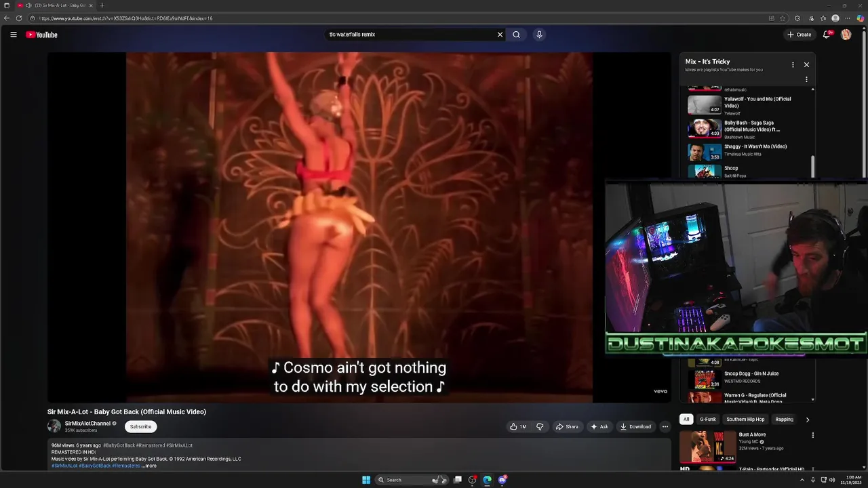Open SirMixAlotChannel channel link

click(87, 424)
